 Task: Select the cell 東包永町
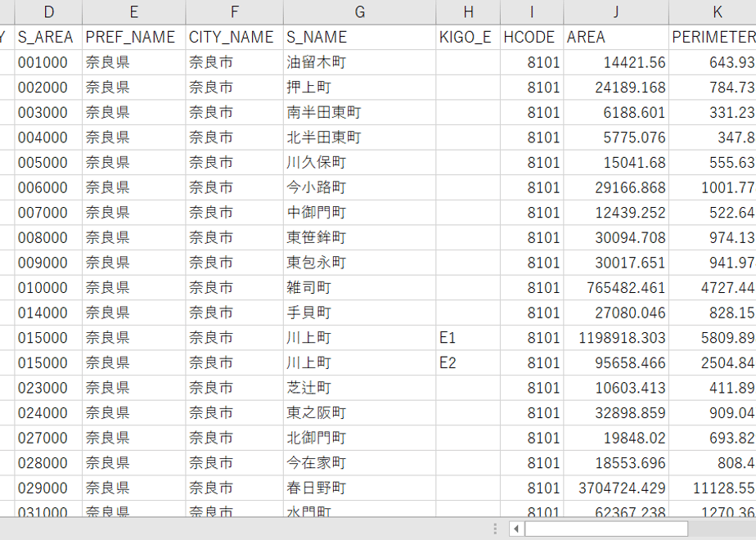point(360,263)
